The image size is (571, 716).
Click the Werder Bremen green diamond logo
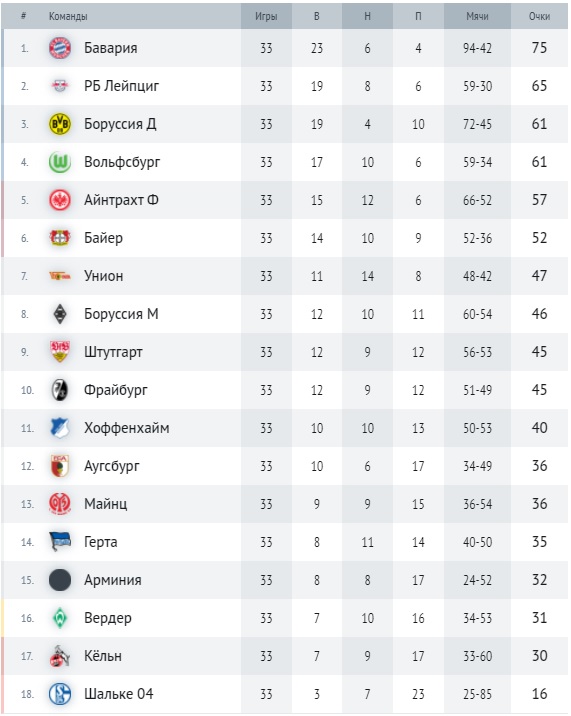[60, 618]
